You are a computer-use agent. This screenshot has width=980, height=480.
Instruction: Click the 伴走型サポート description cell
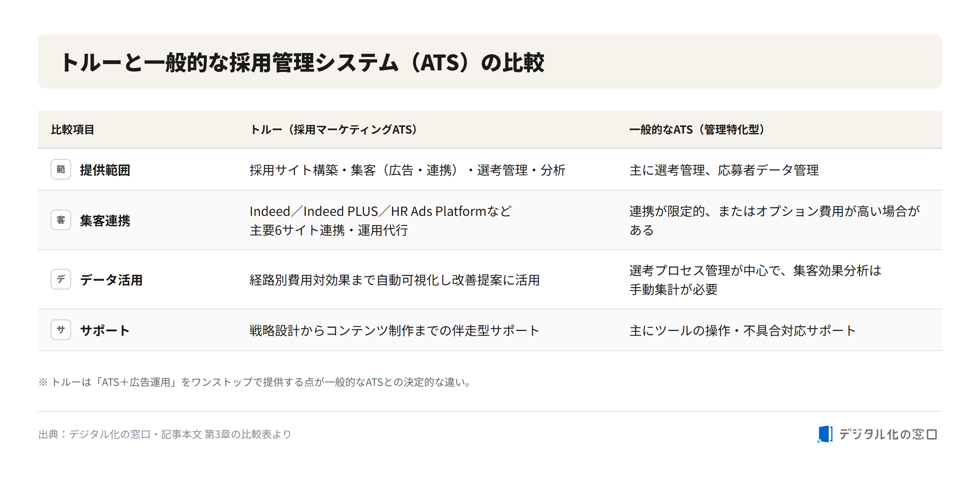coord(395,331)
